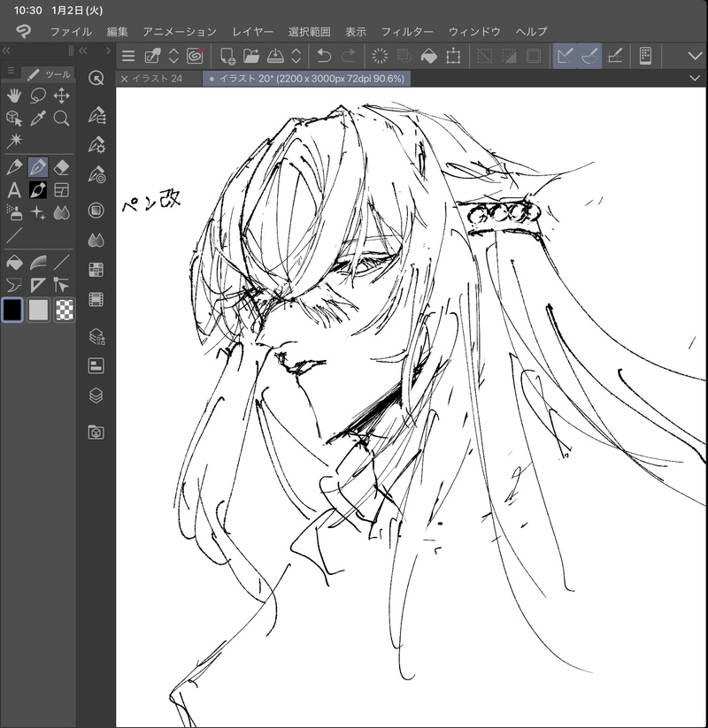
Task: Select the Eyedropper tool
Action: pos(38,119)
